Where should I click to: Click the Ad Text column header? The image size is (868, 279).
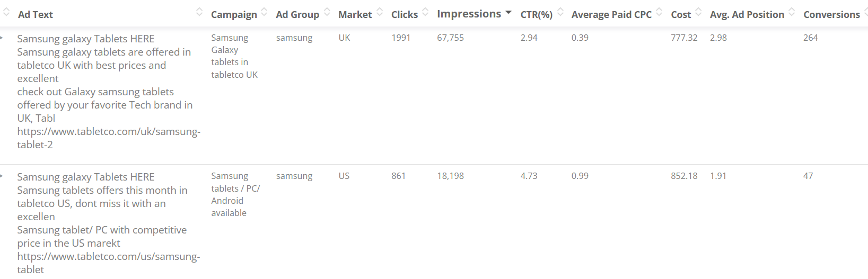click(x=36, y=15)
